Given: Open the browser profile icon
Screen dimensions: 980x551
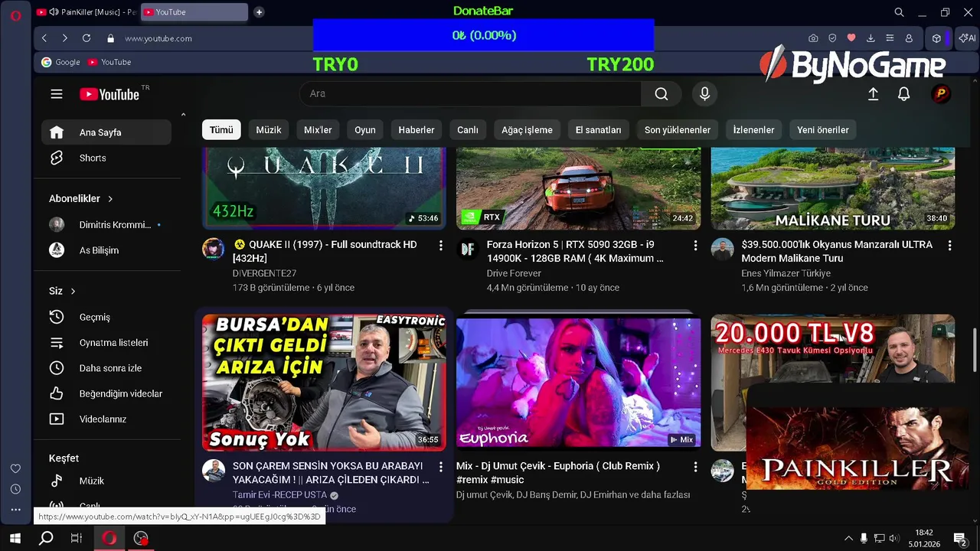Looking at the screenshot, I should point(909,38).
